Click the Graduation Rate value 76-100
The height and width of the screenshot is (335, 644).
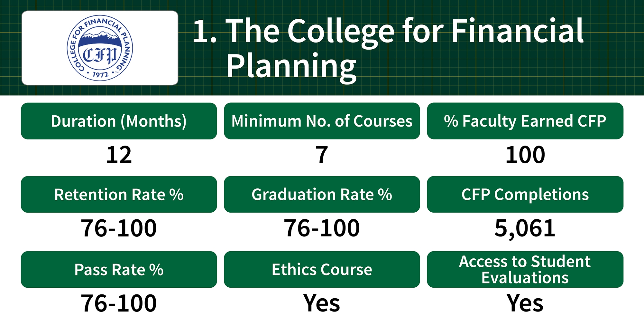pos(322,228)
